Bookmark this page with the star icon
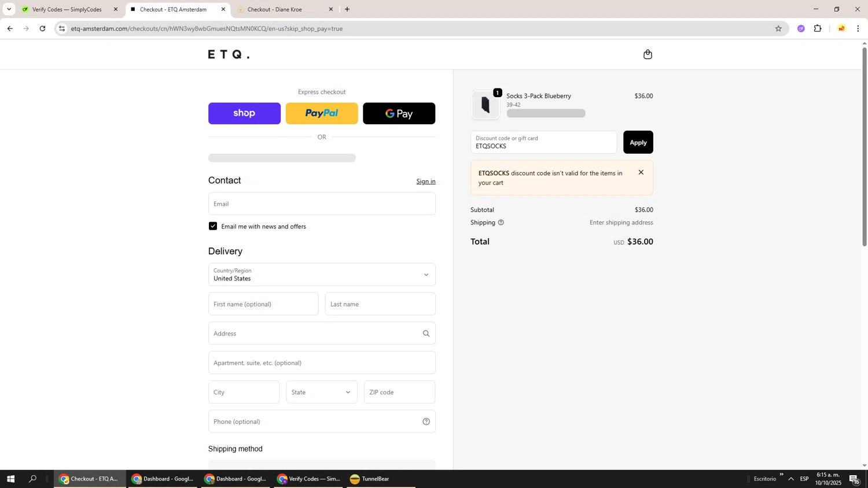Image resolution: width=868 pixels, height=488 pixels. point(778,28)
